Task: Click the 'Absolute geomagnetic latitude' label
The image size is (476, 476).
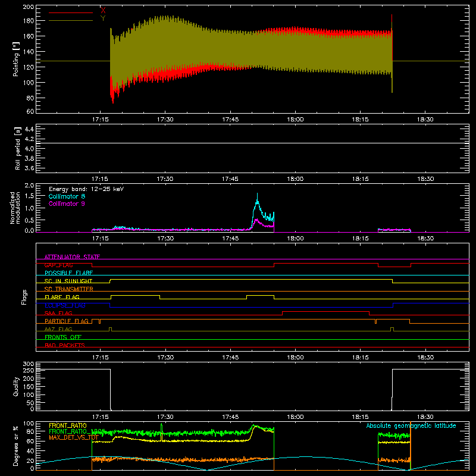Action: pyautogui.click(x=411, y=425)
